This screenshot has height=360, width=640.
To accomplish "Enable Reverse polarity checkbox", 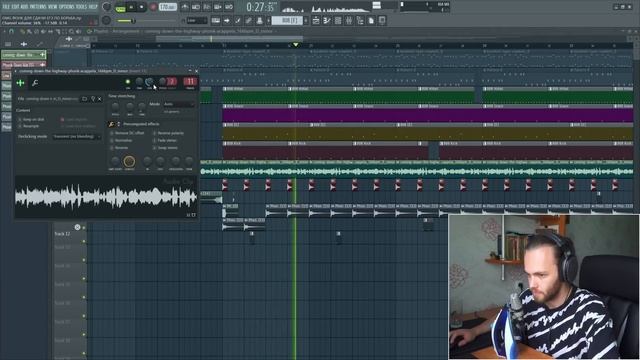I will coord(154,133).
